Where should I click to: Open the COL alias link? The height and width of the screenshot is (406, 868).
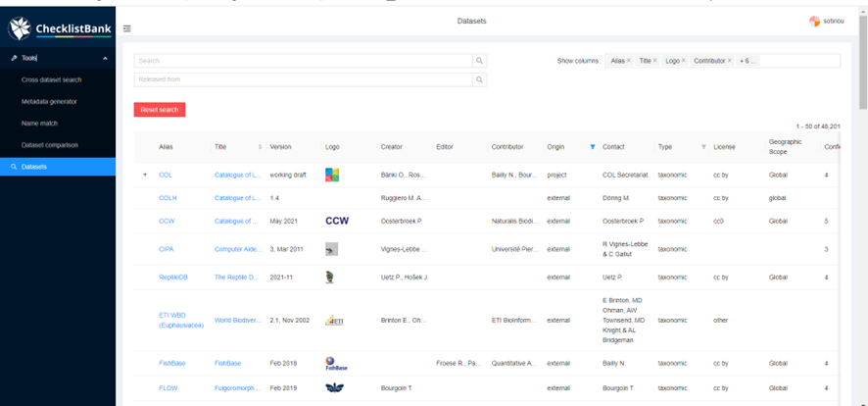point(165,175)
